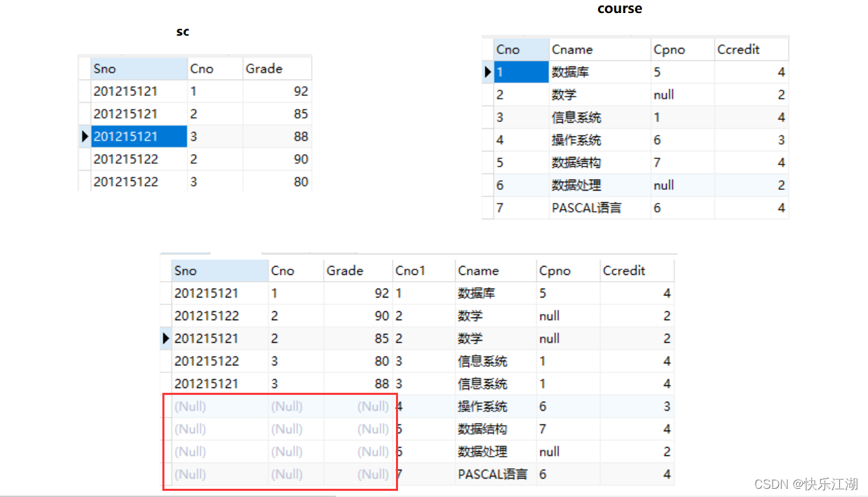Select Ccredit 3 in result's 操作系统 row
868x497 pixels.
point(637,407)
